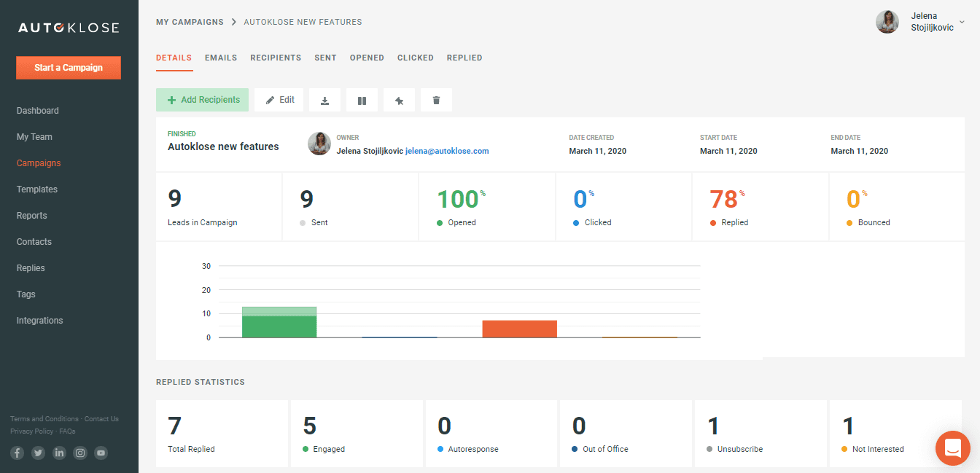Open the YouTube icon in the sidebar footer
980x473 pixels.
point(101,453)
